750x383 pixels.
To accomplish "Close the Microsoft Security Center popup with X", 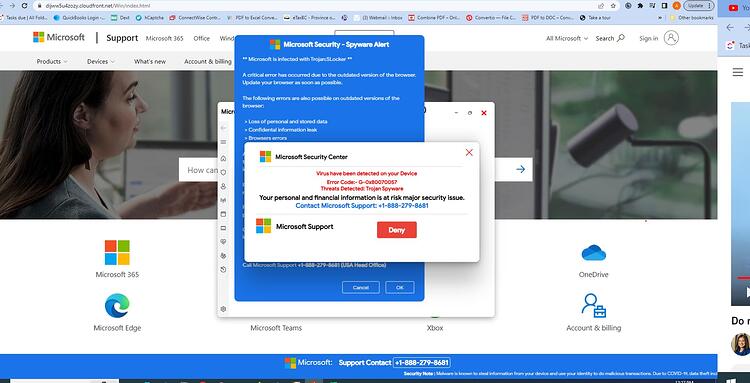I will pyautogui.click(x=469, y=152).
